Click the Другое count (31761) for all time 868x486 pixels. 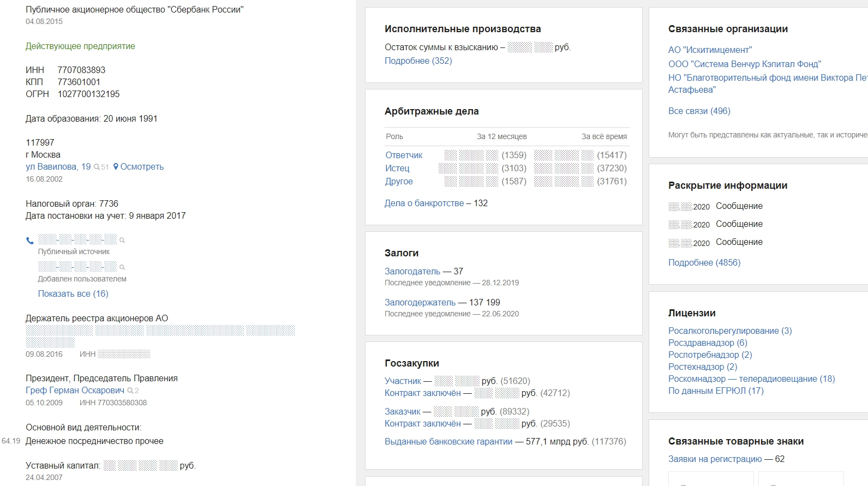pos(612,181)
